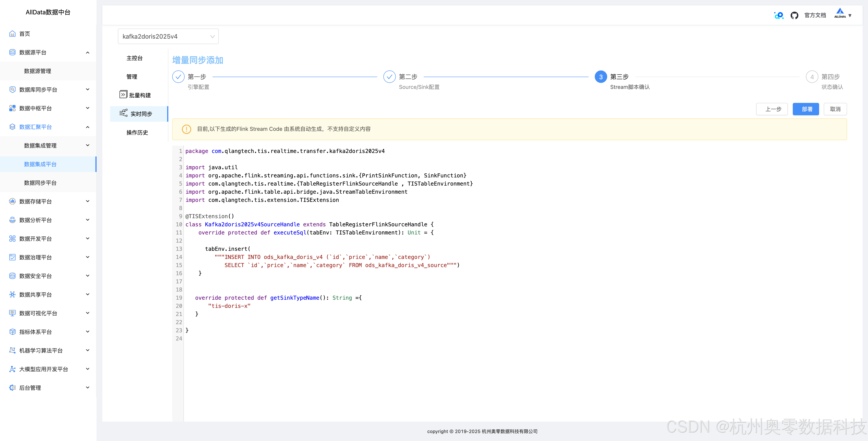Screen dimensions: 868x441
Task: Click the warning icon in the notice banner
Action: pyautogui.click(x=186, y=129)
